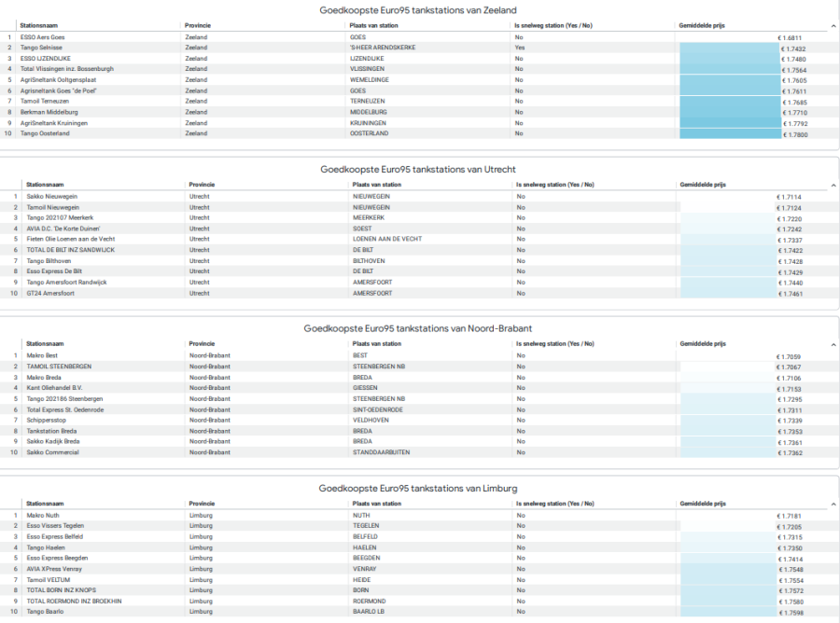
Task: Click the Tamoil VELTUM station name
Action: pos(49,580)
